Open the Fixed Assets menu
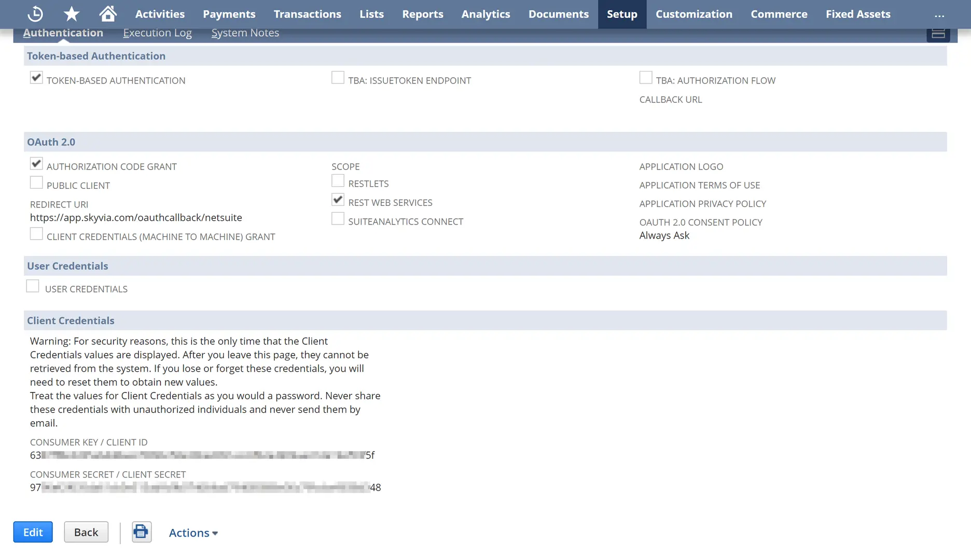The height and width of the screenshot is (560, 971). [858, 14]
